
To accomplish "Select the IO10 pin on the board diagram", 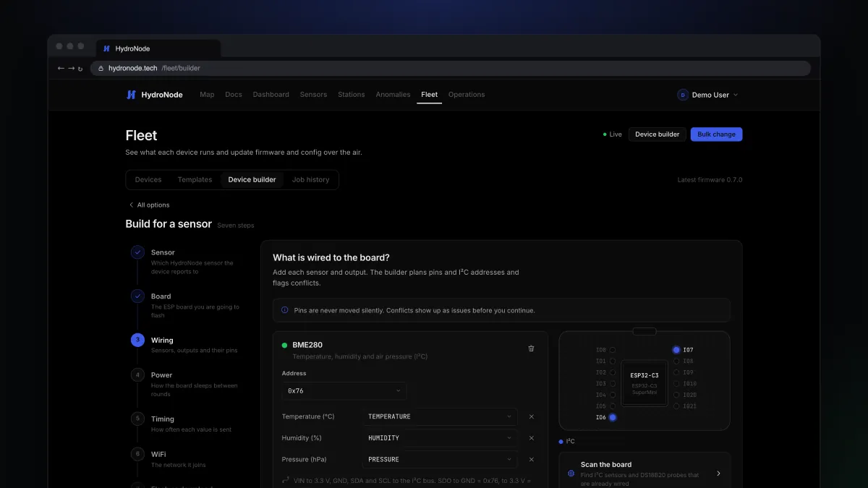I will (676, 384).
